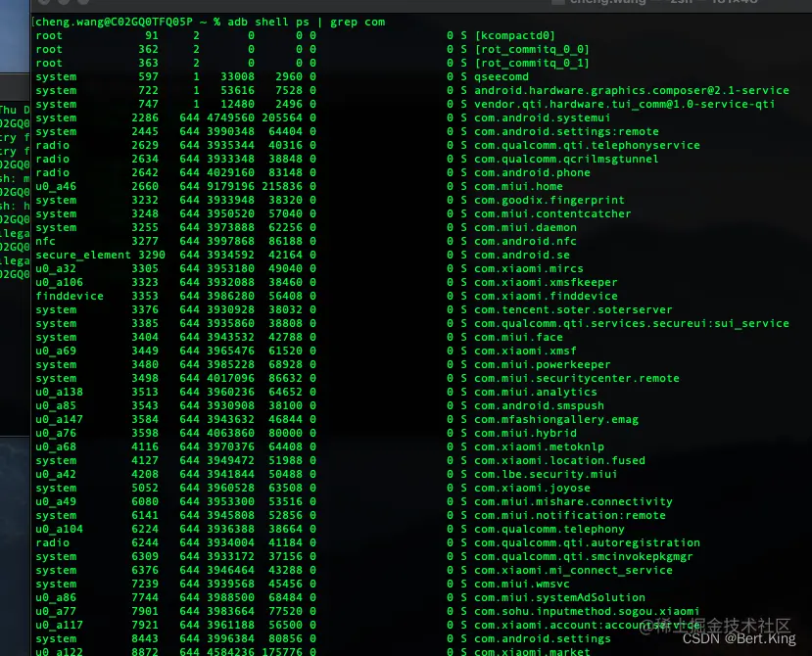Select com.xiaomi.mi_connect_service process name

click(x=573, y=571)
